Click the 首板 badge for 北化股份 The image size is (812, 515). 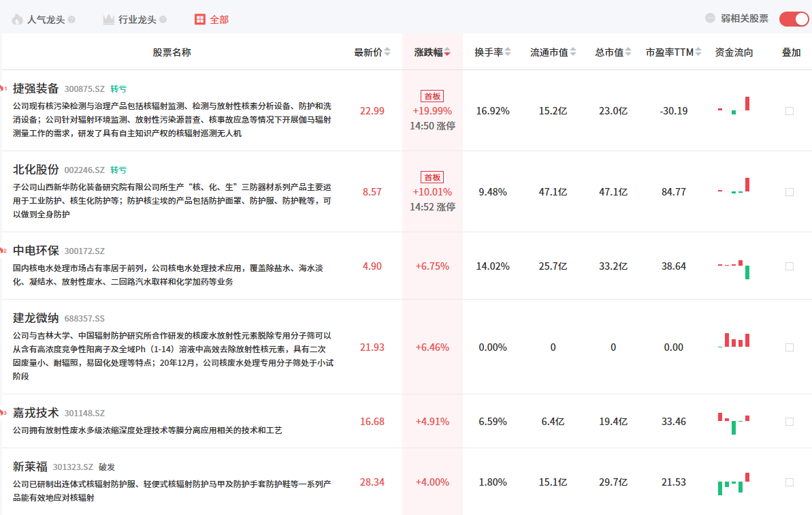432,177
